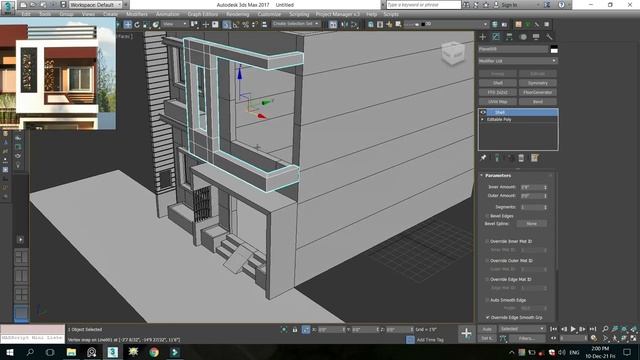Image resolution: width=640 pixels, height=360 pixels.
Task: Enable Override Inner Mat ID checkbox
Action: click(x=487, y=241)
